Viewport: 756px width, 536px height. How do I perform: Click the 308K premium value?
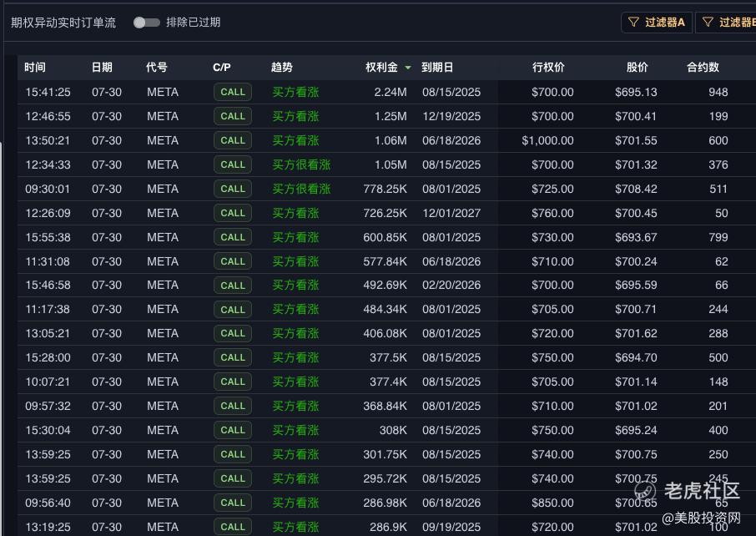393,430
